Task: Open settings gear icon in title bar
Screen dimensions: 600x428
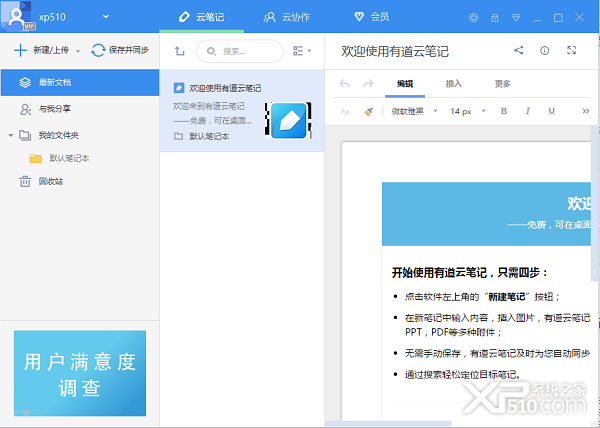Action: pyautogui.click(x=473, y=18)
